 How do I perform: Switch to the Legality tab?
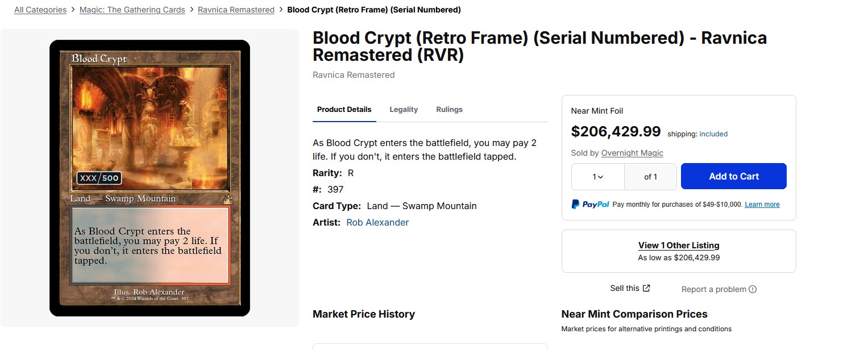click(x=404, y=109)
